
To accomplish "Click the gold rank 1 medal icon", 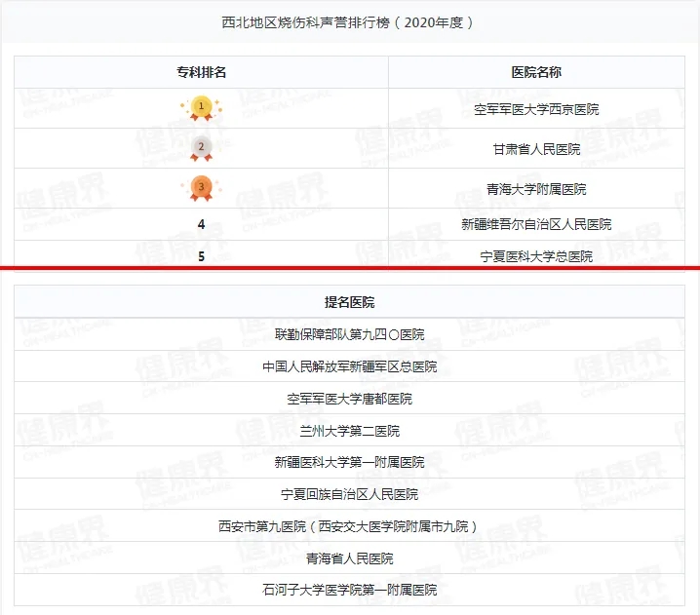I will [202, 108].
